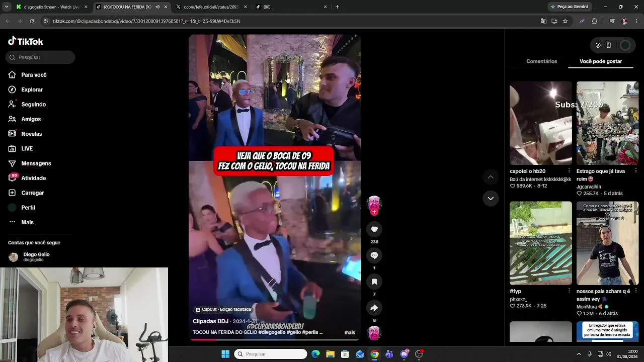Open options for nossos pais acham video
The image size is (644, 362).
636,291
